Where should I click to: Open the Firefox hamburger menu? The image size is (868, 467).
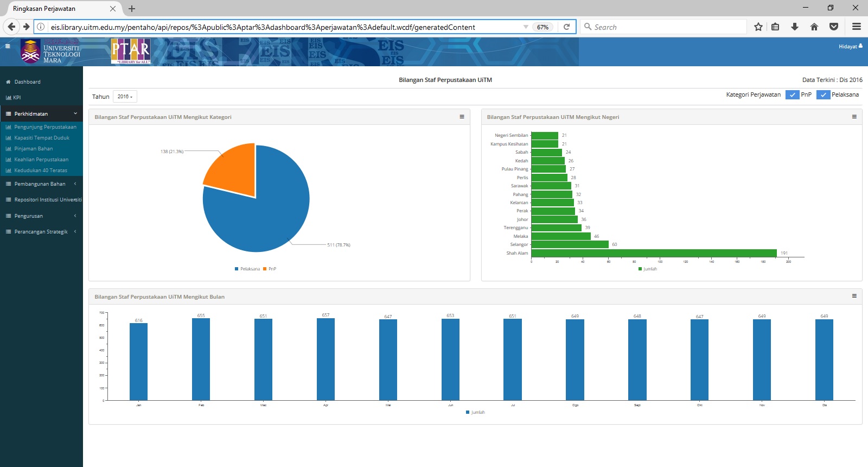pos(857,27)
